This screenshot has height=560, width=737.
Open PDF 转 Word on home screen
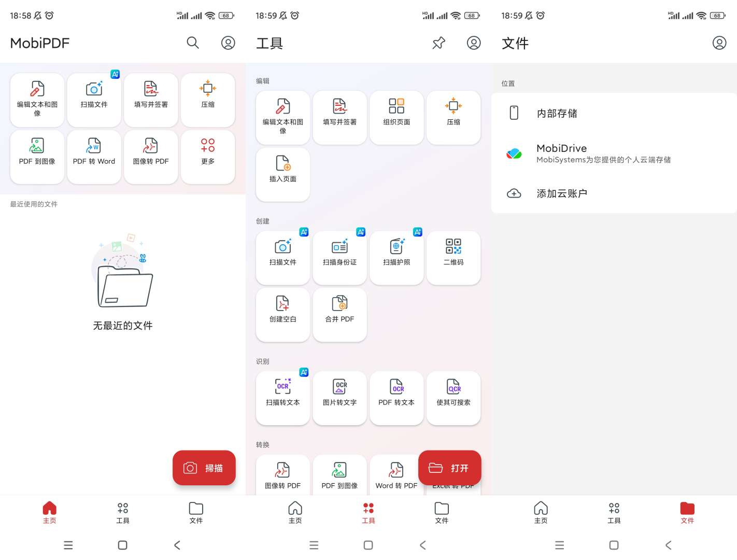(94, 157)
